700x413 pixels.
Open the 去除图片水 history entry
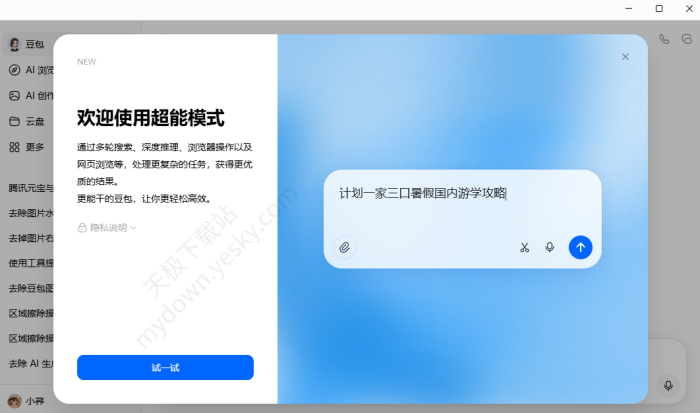tap(31, 213)
